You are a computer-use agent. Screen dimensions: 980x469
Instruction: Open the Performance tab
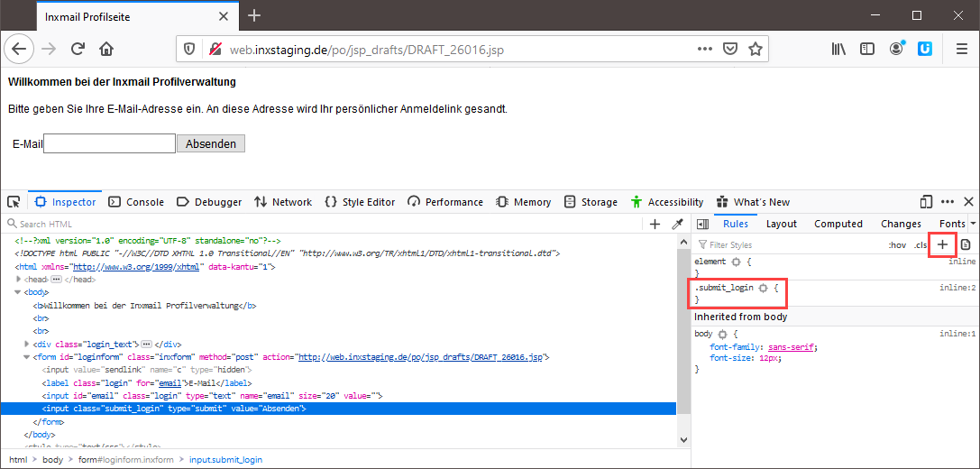click(x=445, y=202)
